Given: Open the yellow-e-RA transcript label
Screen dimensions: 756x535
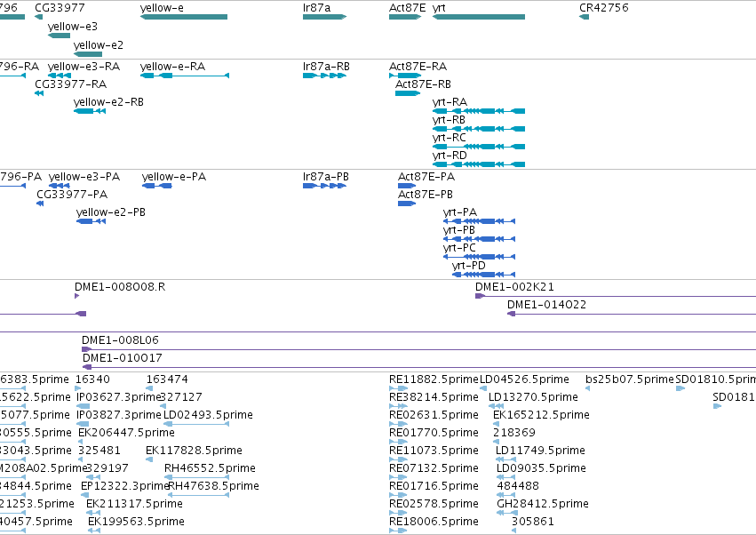Looking at the screenshot, I should pos(172,67).
